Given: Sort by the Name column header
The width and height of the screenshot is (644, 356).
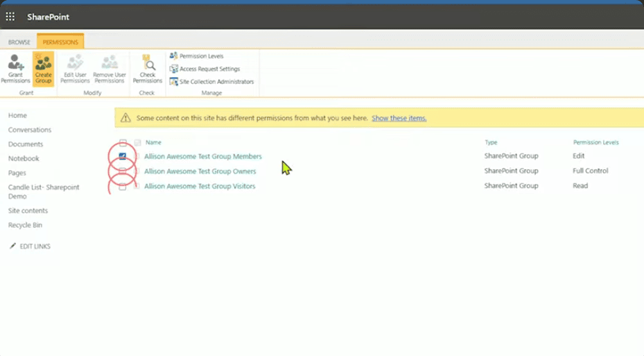Looking at the screenshot, I should coord(153,142).
